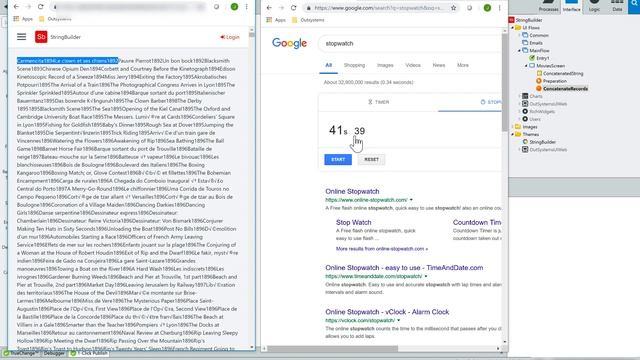Collapse the MoviesScreen node
Viewport: 640px width, 360px height.
pyautogui.click(x=526, y=66)
